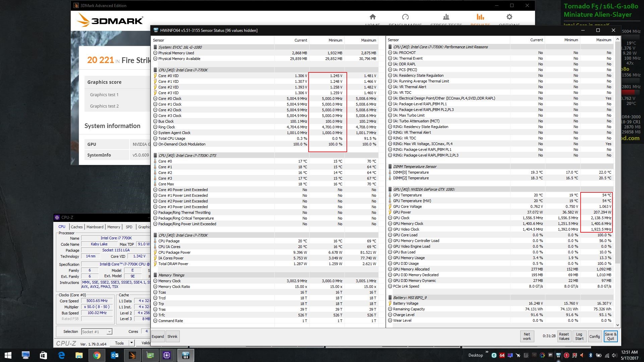Open the 3DMark Home icon
This screenshot has width=644, height=362.
tap(372, 17)
